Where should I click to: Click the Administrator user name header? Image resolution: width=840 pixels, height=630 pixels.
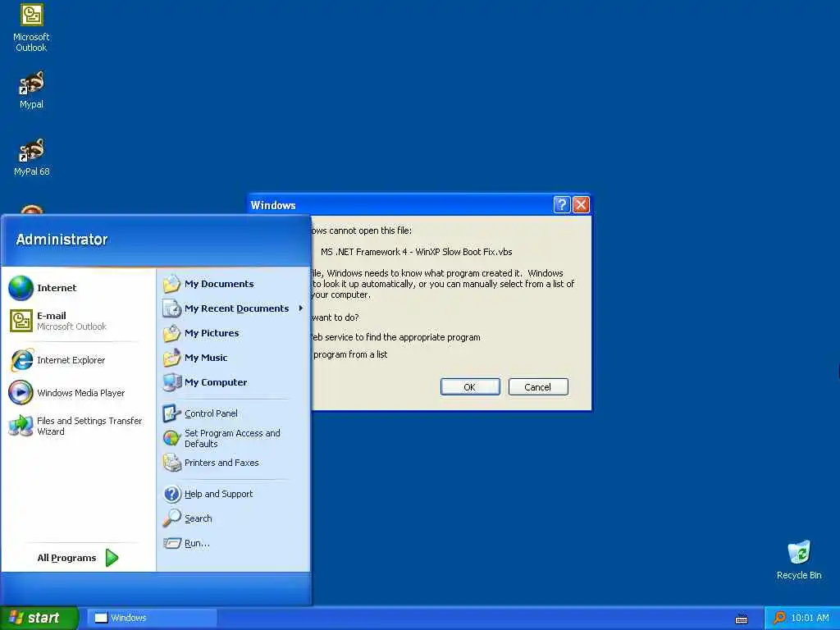[62, 240]
